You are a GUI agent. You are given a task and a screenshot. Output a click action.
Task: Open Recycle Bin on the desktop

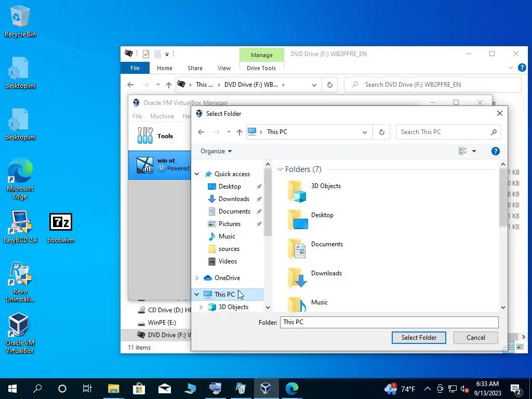point(20,22)
